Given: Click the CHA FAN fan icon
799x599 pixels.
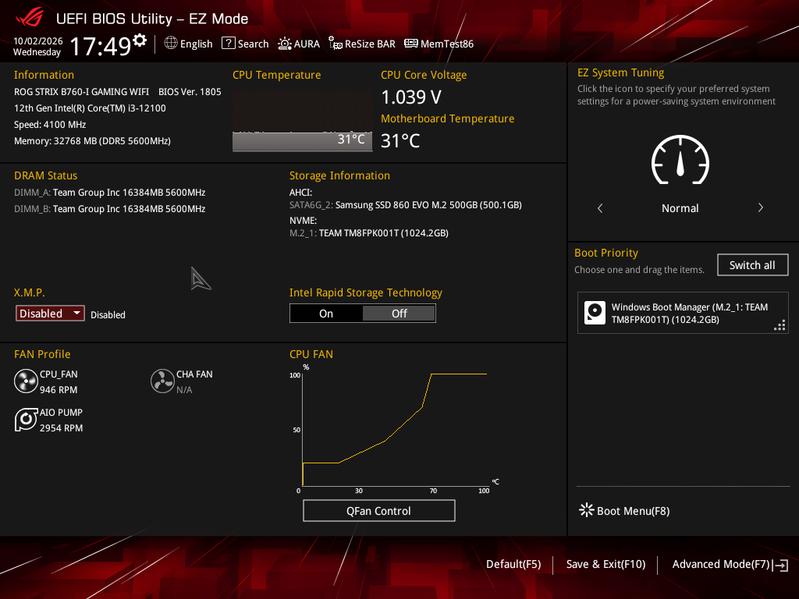Looking at the screenshot, I should click(163, 382).
